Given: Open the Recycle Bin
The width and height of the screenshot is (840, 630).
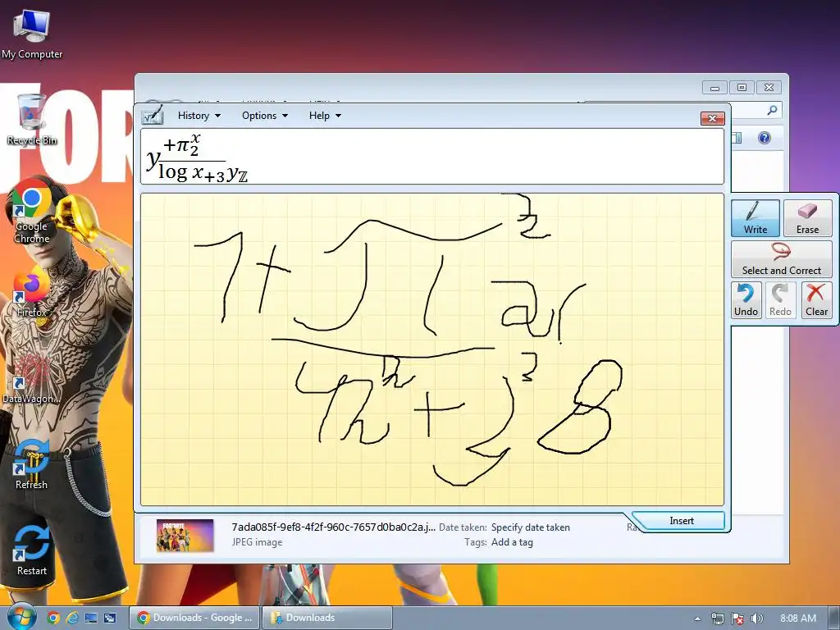Looking at the screenshot, I should tap(32, 119).
